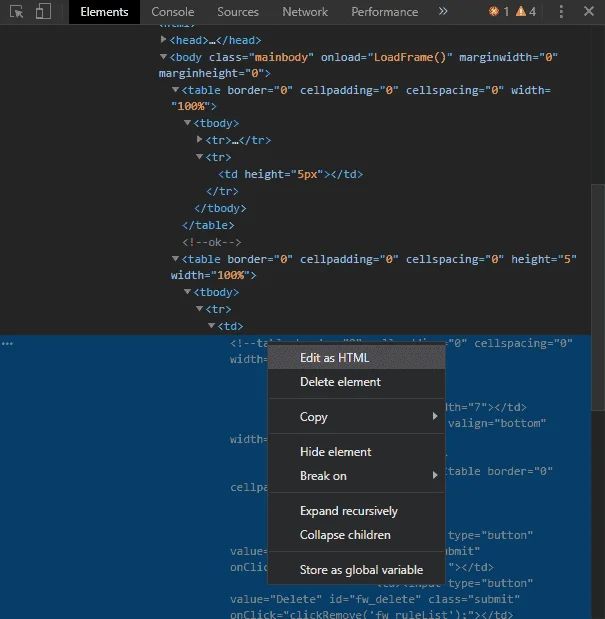Choose Edit as HTML from context menu

(356, 358)
